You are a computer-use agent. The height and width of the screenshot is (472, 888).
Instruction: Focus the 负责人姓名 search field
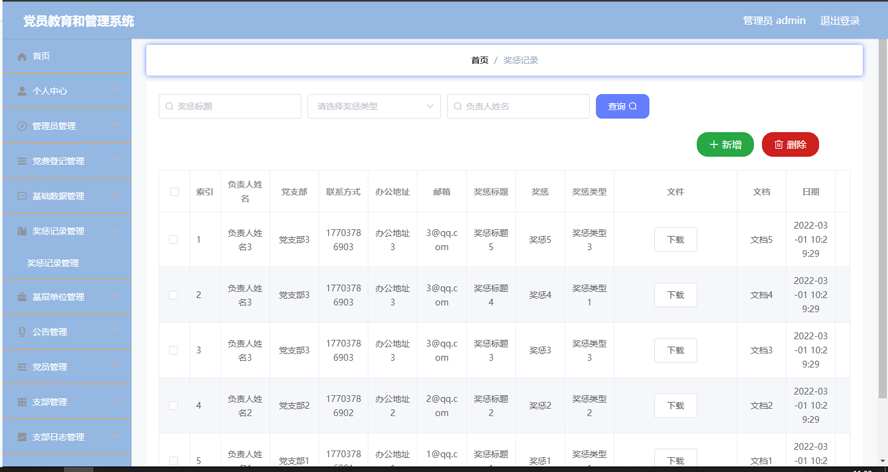point(518,106)
